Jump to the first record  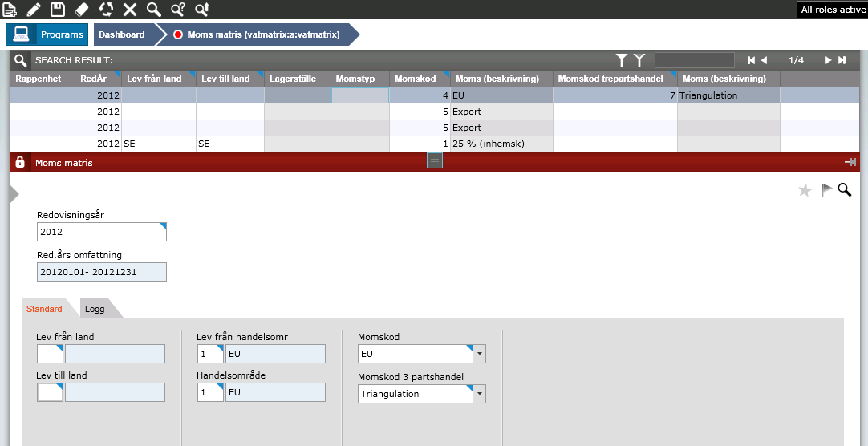click(x=751, y=60)
